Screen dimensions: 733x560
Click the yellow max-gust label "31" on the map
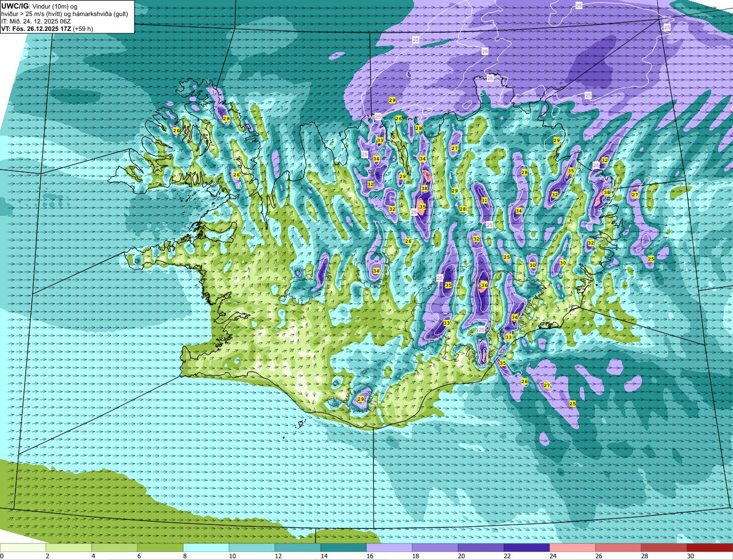pos(484,200)
